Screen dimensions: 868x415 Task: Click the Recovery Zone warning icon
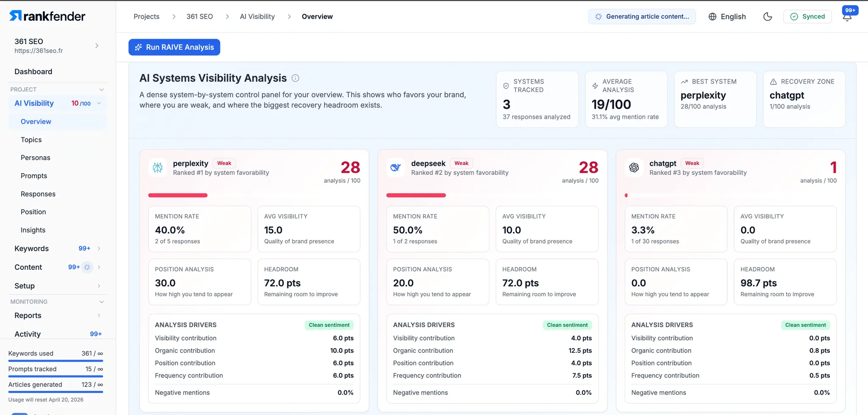coord(773,81)
